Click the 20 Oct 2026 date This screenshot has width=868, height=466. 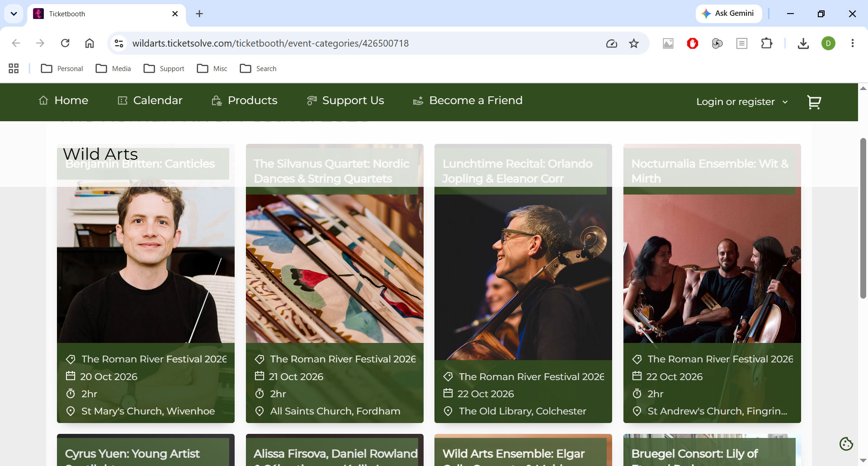coord(108,376)
